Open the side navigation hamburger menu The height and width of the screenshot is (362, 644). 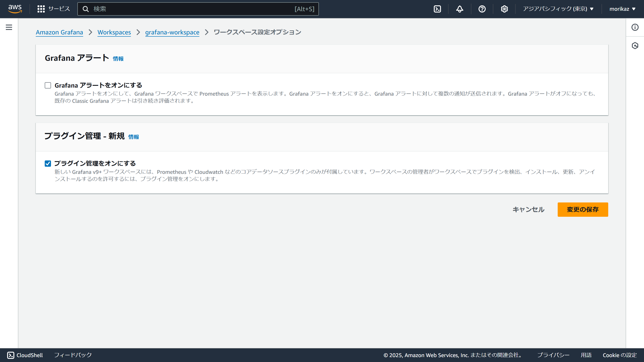[9, 27]
